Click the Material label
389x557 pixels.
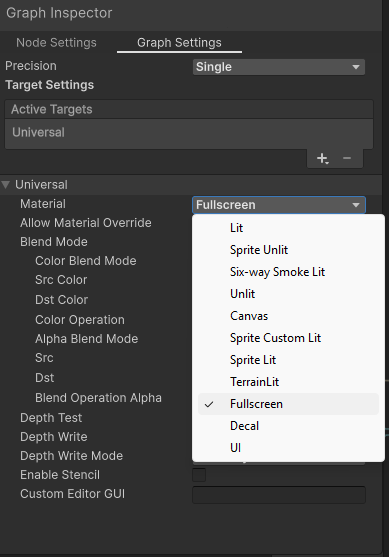[x=43, y=204]
